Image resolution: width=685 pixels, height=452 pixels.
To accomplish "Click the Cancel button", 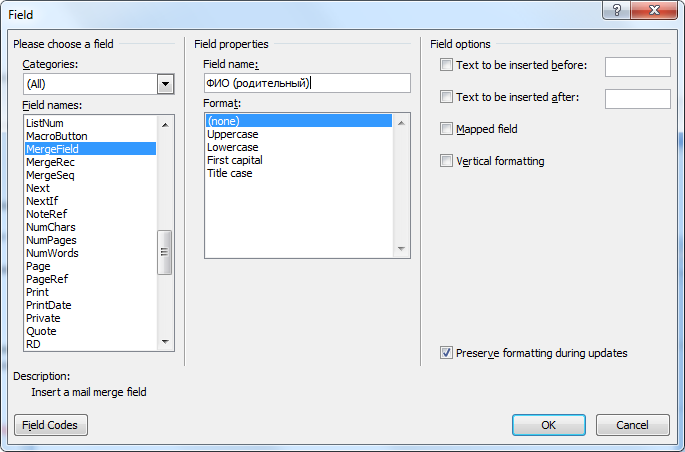I will (632, 425).
